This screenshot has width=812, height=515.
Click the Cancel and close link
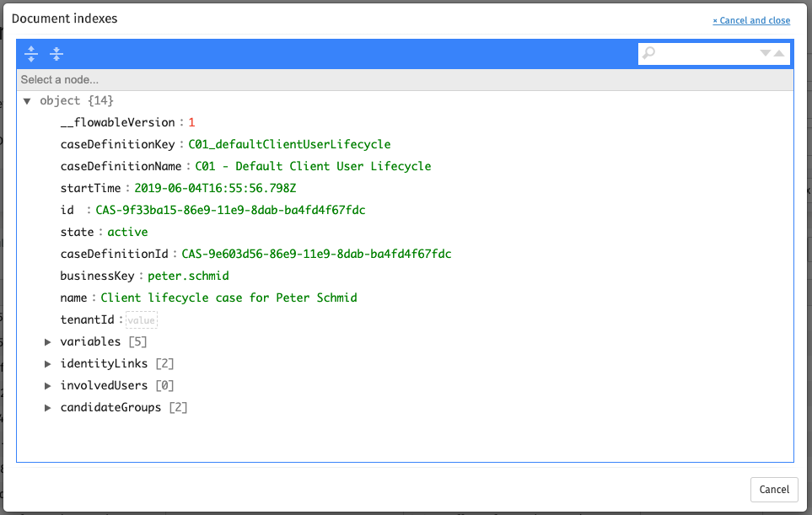coord(750,20)
